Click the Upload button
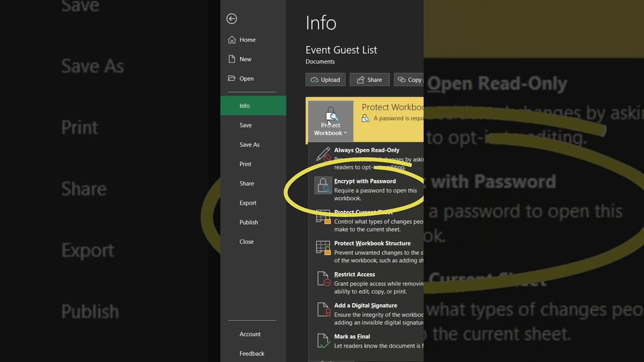This screenshot has width=644, height=362. [x=325, y=79]
